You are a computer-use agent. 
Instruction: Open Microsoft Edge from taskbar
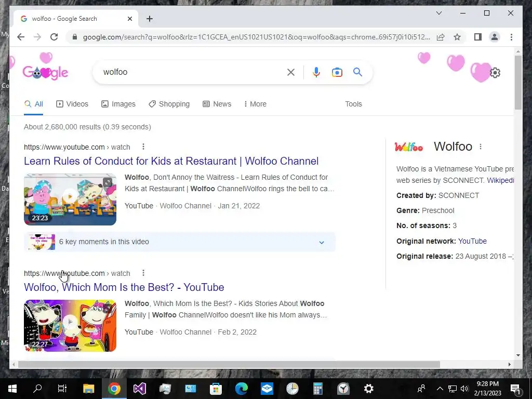click(x=241, y=389)
